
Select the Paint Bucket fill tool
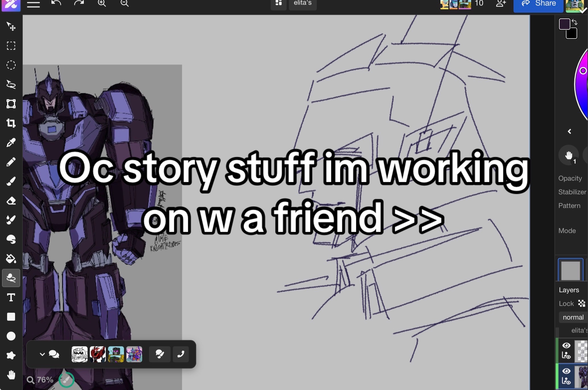click(11, 259)
